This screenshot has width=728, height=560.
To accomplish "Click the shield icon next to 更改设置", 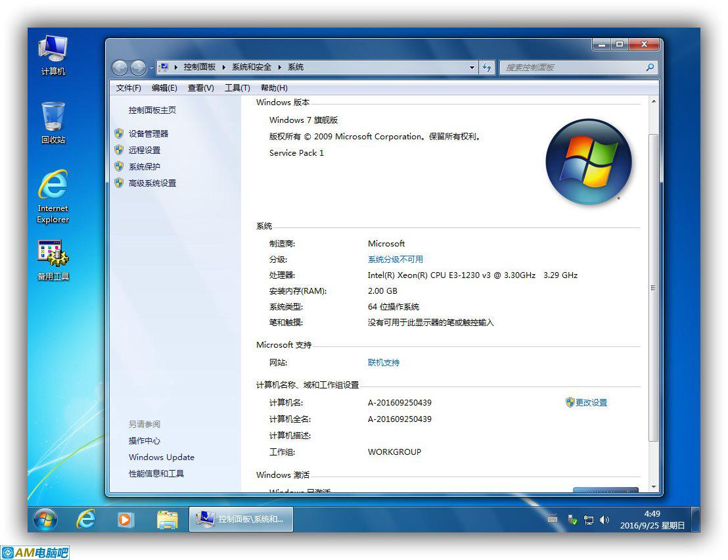I will coord(570,402).
